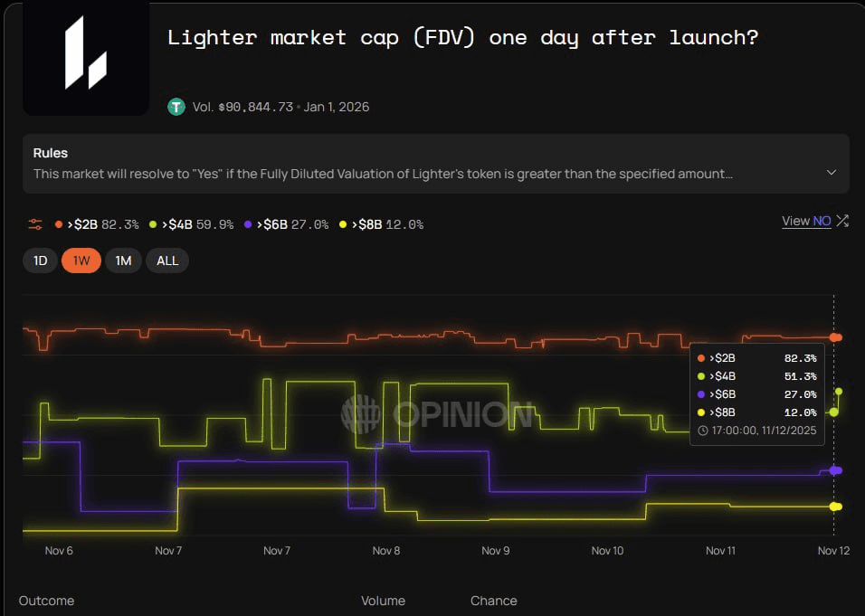Click the Chance column header
The height and width of the screenshot is (616, 865).
coord(493,601)
